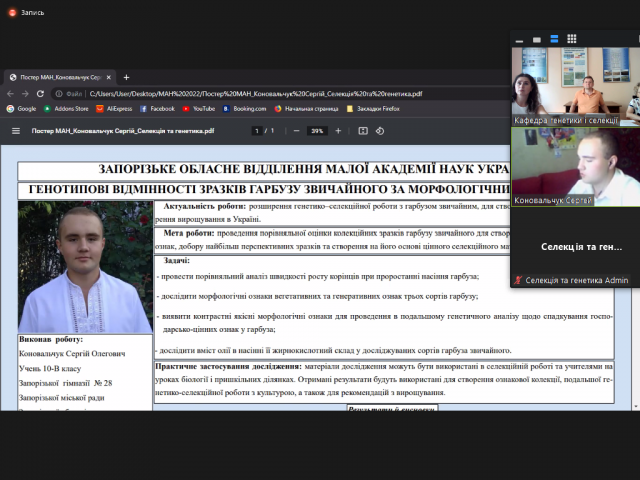Open the Booking.com bookmark
This screenshot has height=480, width=640.
point(244,109)
